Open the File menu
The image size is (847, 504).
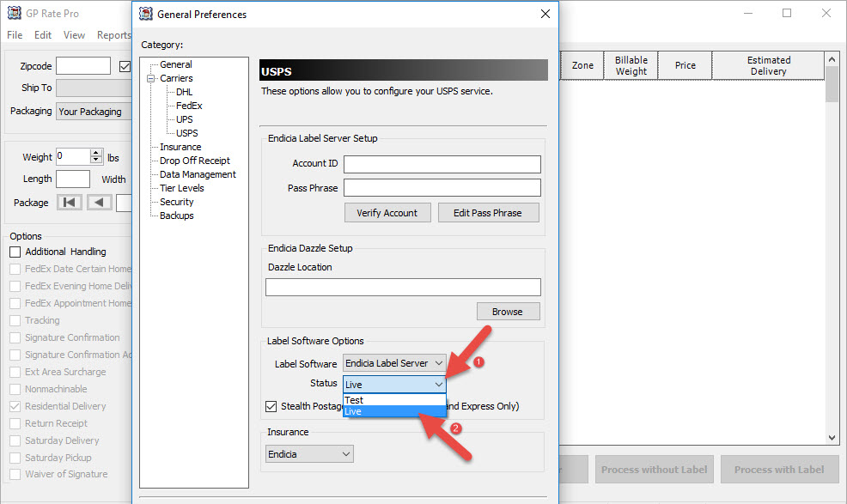[x=15, y=35]
